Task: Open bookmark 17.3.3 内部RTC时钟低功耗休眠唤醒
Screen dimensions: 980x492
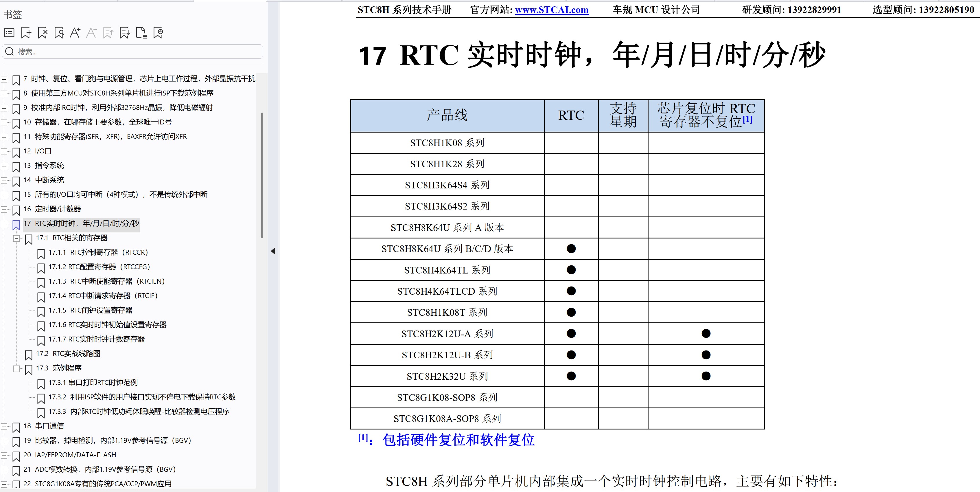Action: (139, 411)
